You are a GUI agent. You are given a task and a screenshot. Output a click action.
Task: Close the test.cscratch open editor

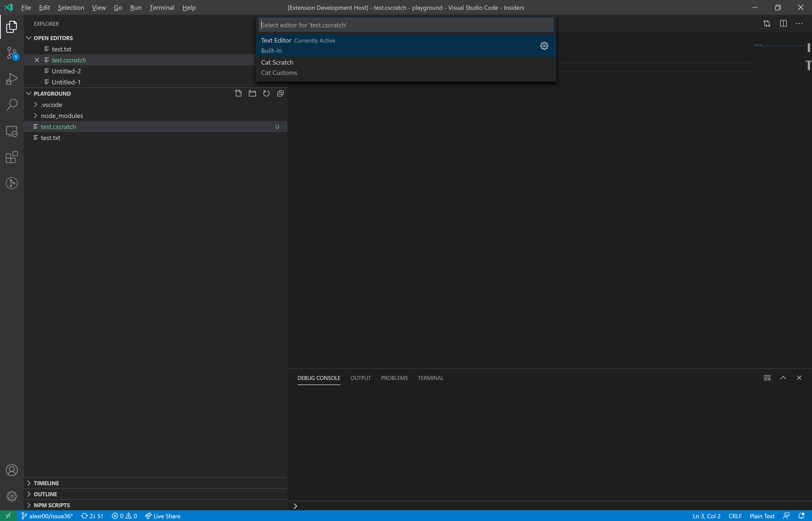(x=37, y=60)
